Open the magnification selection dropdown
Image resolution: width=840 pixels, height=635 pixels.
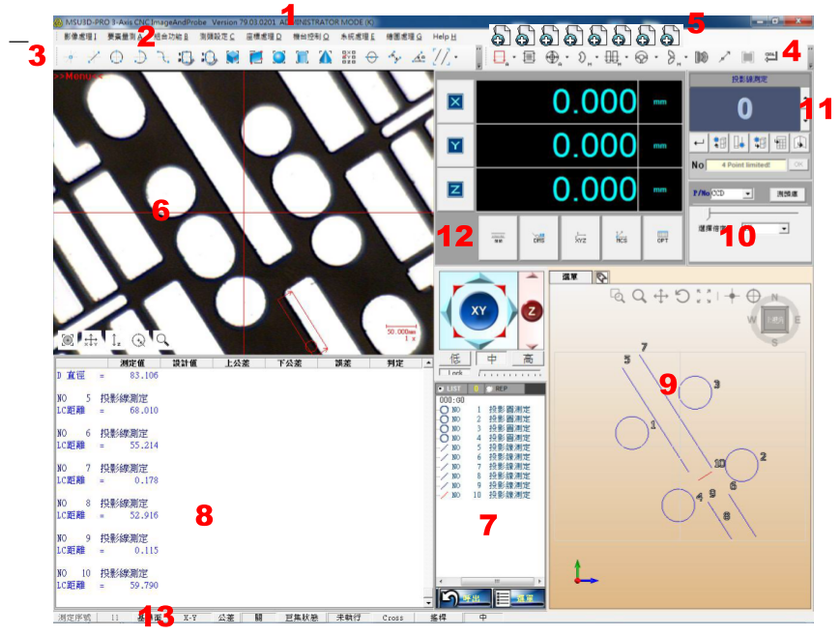(784, 229)
